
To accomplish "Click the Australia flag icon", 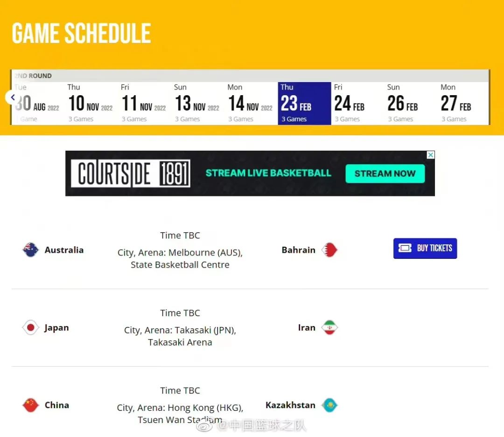I will point(30,250).
